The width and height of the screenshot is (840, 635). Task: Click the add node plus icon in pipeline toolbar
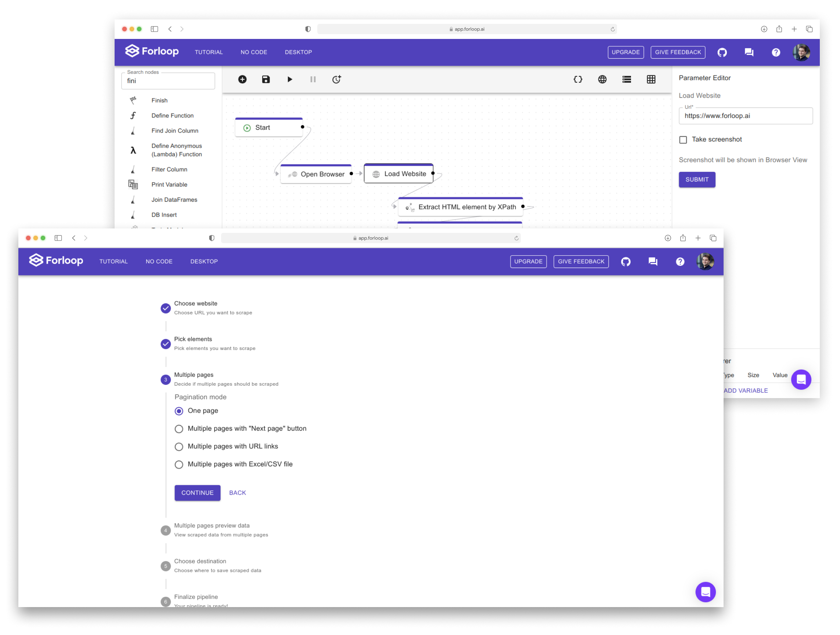click(242, 79)
